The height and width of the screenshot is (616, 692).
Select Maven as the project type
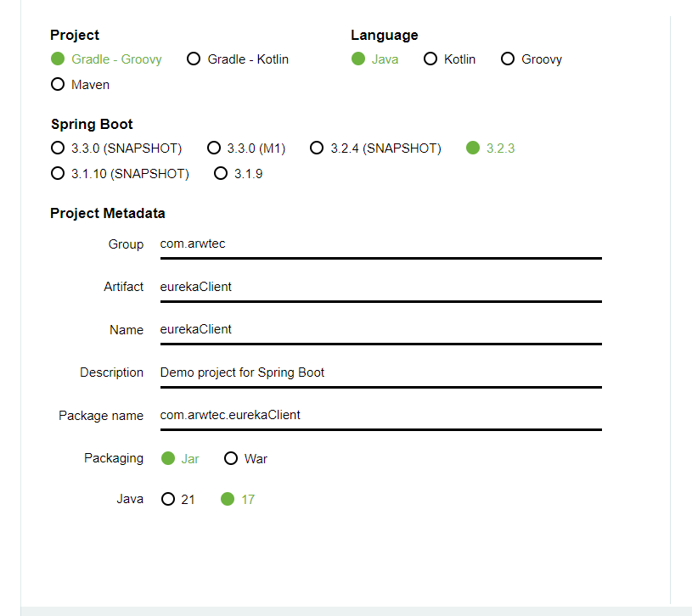tap(58, 85)
